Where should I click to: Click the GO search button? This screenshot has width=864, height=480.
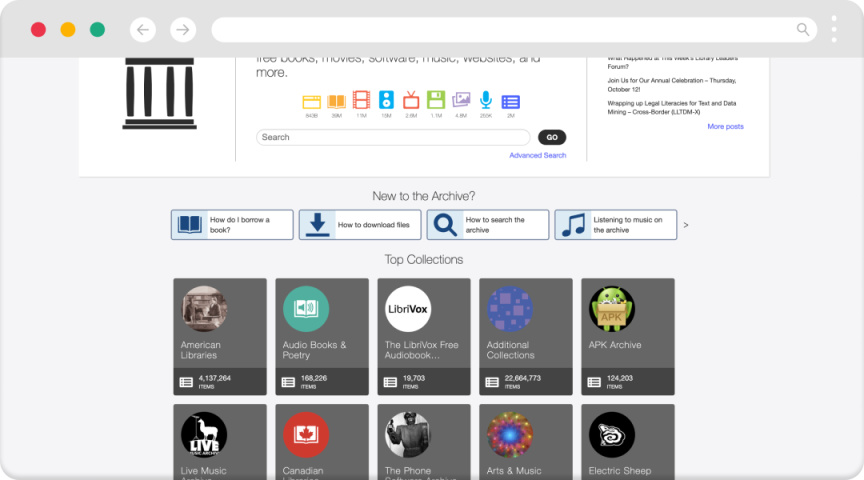[x=552, y=137]
